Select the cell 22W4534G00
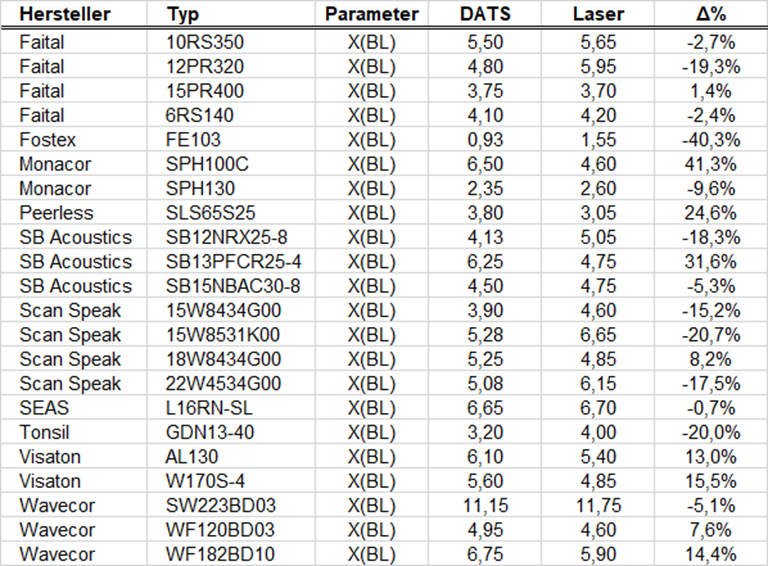768x566 pixels. (223, 384)
